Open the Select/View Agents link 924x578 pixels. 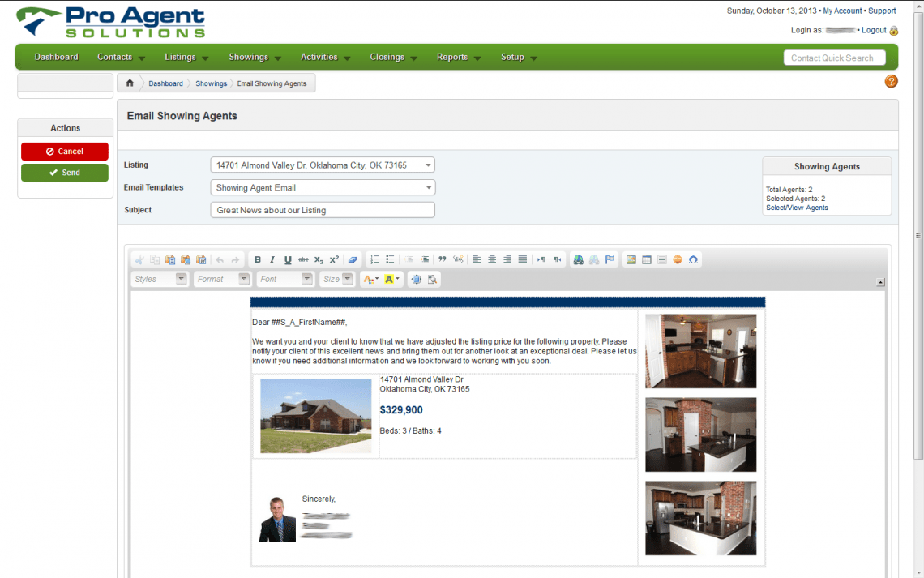point(797,208)
